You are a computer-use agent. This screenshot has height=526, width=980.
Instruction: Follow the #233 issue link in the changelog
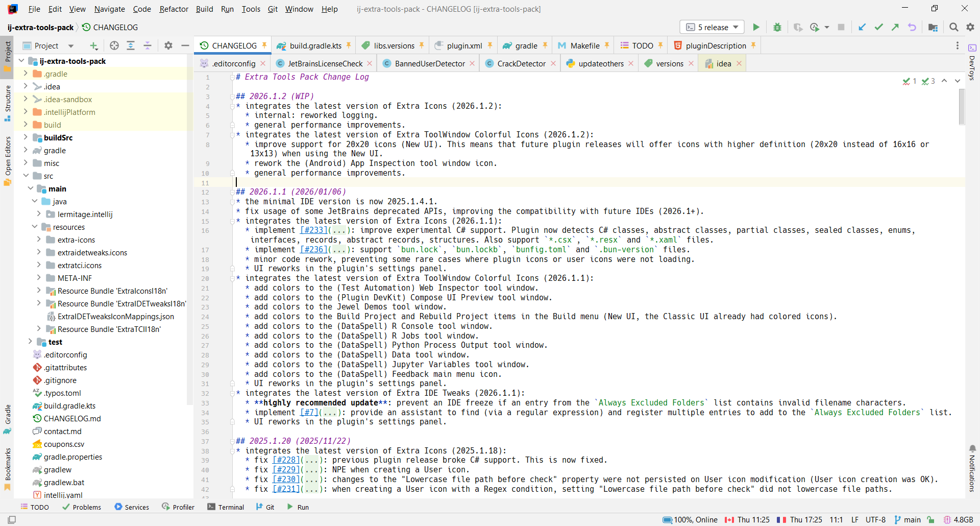click(x=313, y=230)
